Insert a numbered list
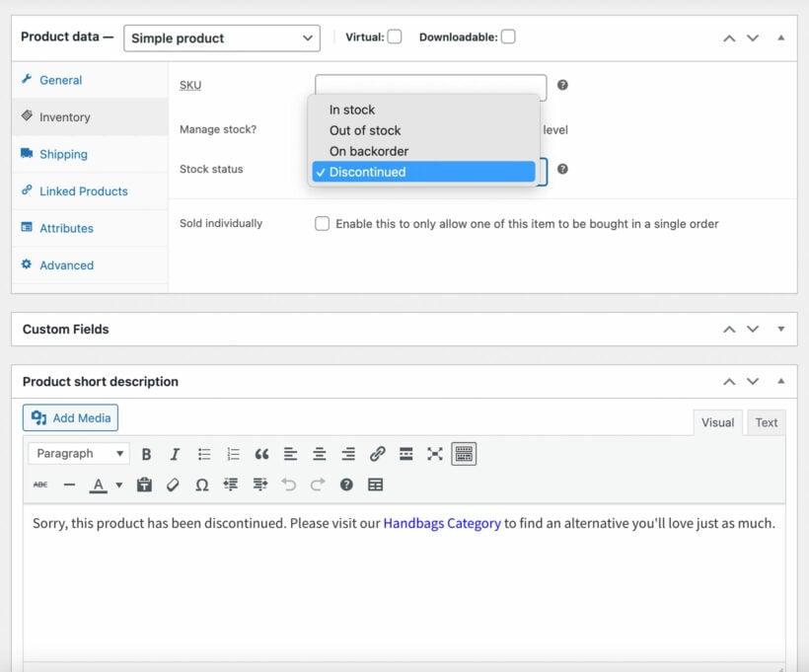 coord(233,454)
